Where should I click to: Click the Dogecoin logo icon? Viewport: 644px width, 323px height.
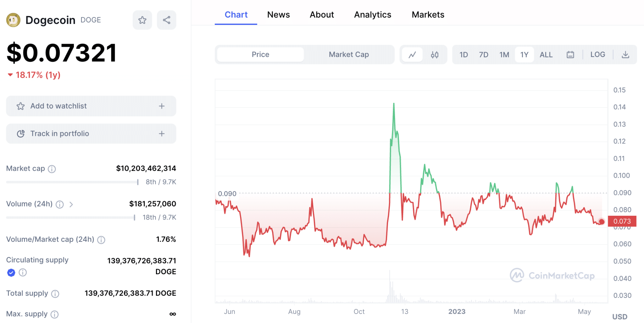13,20
